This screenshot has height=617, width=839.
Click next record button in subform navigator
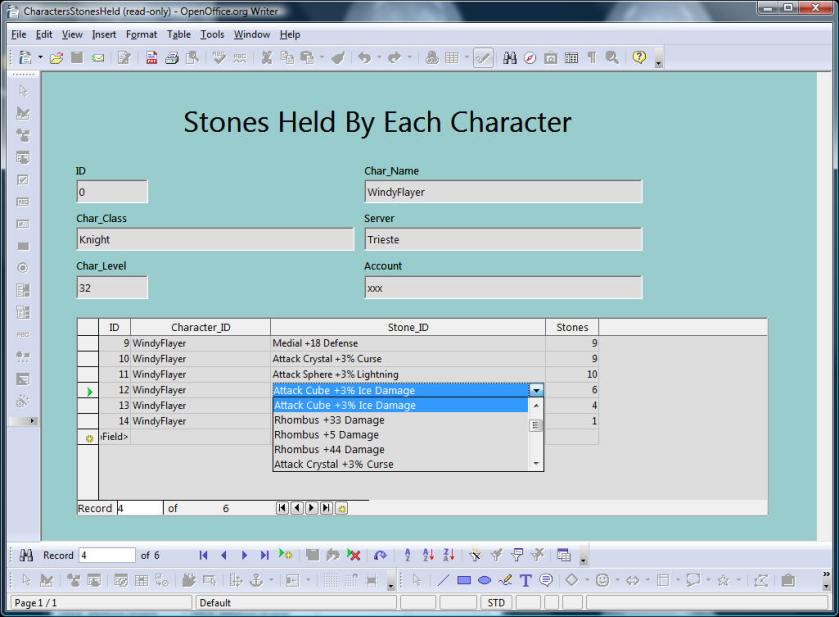tap(311, 508)
